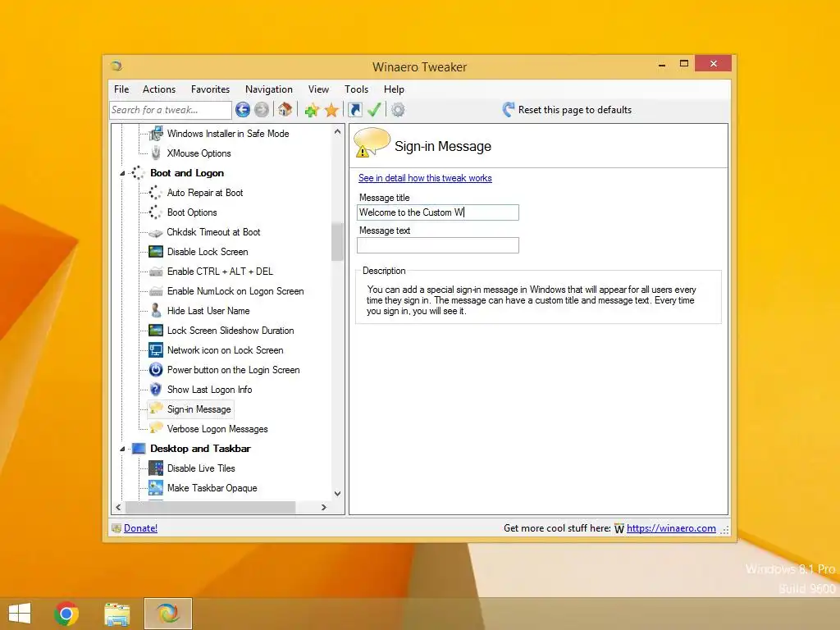840x630 pixels.
Task: Click the shortcut arrow toolbar icon
Action: click(x=354, y=110)
